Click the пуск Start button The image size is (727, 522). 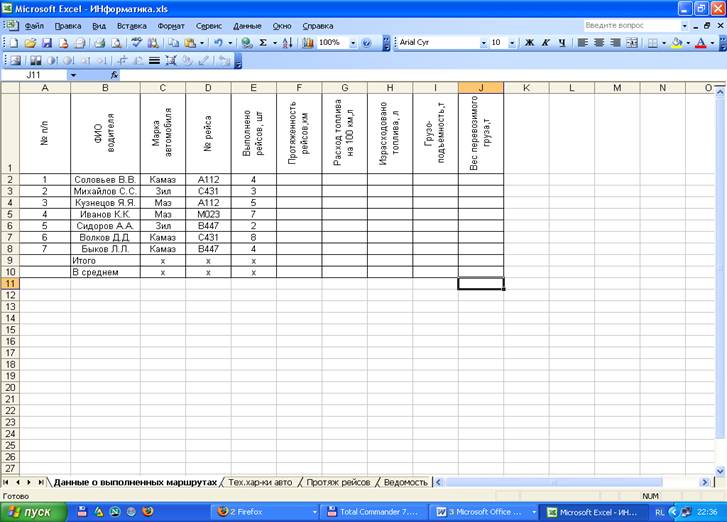(x=33, y=511)
